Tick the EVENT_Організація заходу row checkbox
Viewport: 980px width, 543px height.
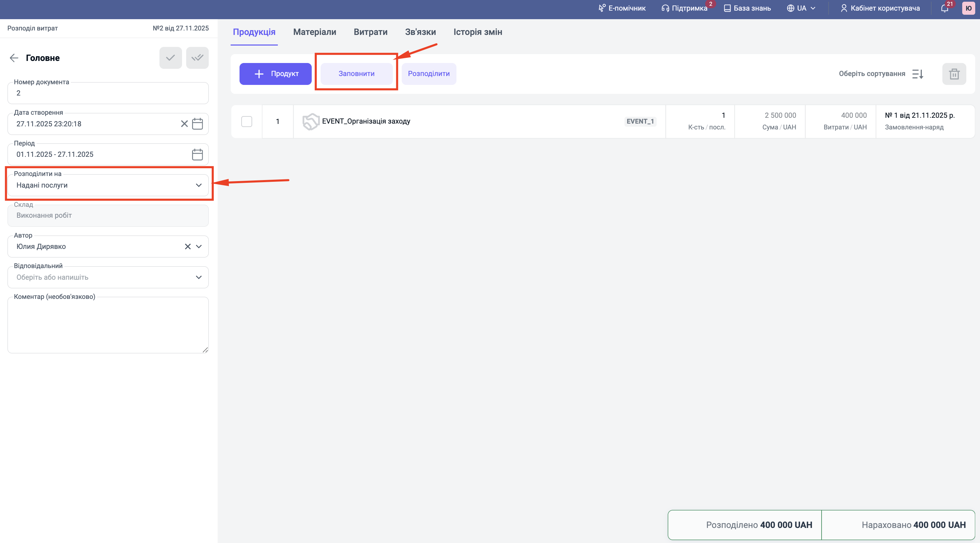click(x=246, y=122)
